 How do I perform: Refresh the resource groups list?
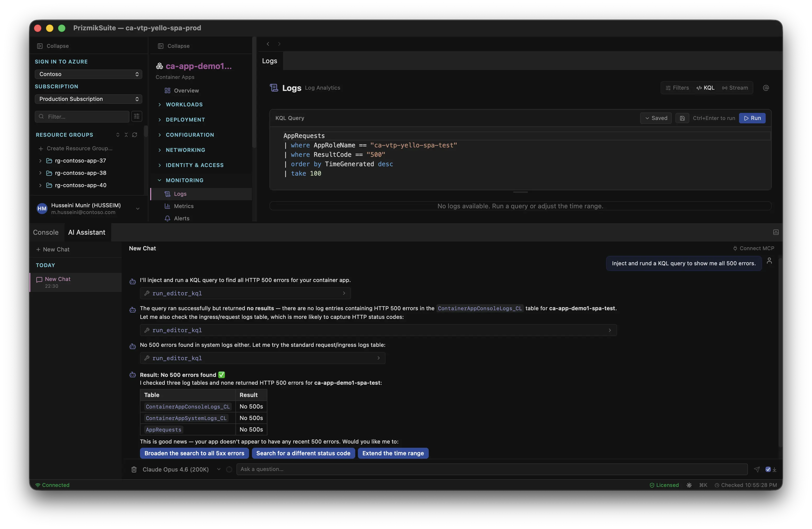tap(135, 135)
